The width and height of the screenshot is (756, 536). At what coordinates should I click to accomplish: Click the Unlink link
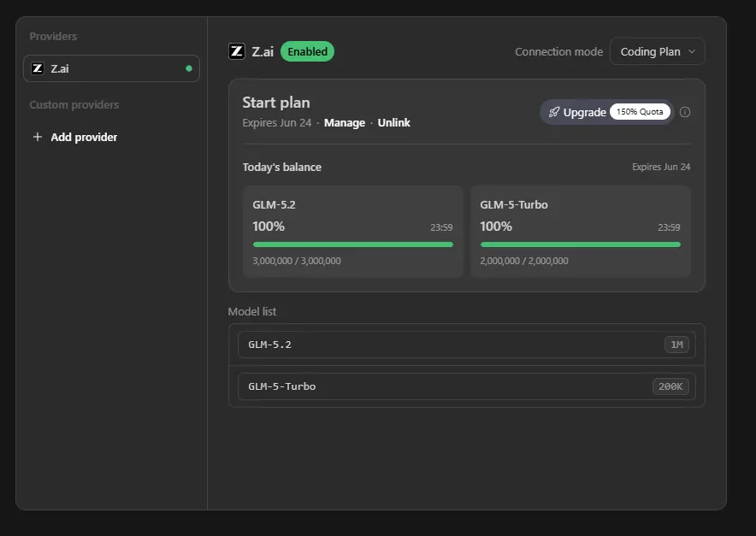[x=394, y=123]
